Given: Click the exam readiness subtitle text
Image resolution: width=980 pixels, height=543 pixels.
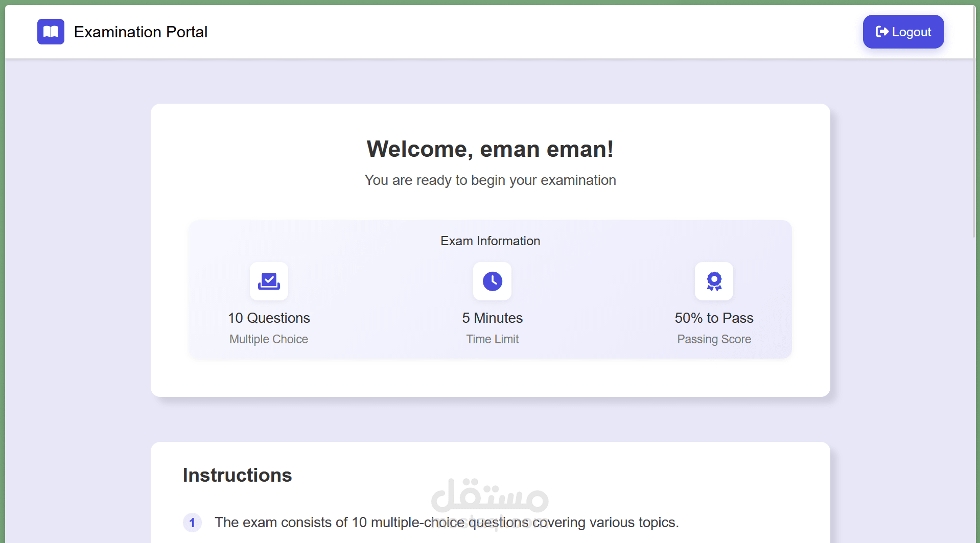Looking at the screenshot, I should point(490,180).
